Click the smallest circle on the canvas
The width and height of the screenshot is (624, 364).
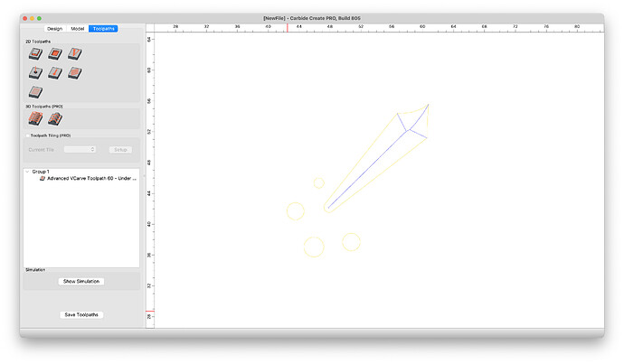click(x=318, y=183)
